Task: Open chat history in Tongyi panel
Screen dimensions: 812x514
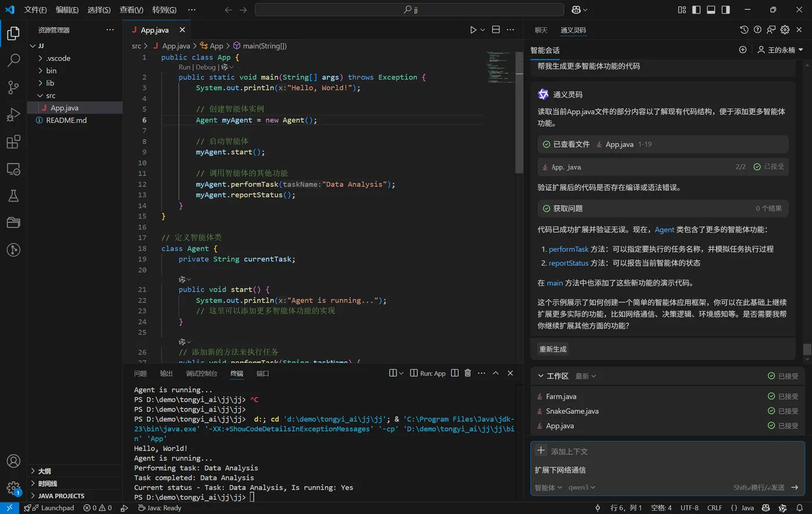Action: coord(744,30)
